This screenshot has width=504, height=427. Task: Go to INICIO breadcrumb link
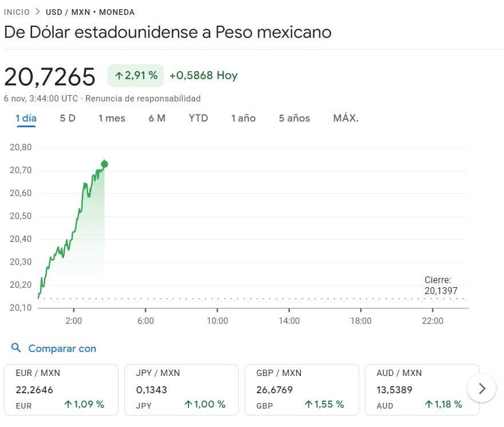(x=17, y=12)
